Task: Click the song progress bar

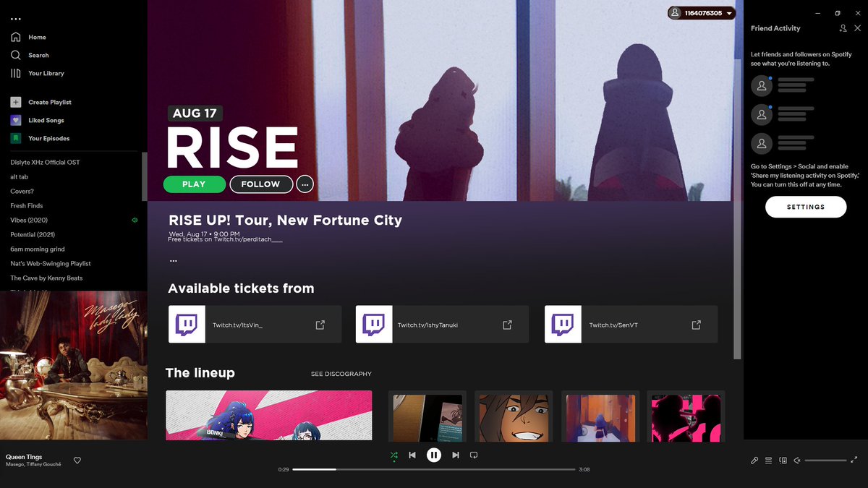Action: 434,469
